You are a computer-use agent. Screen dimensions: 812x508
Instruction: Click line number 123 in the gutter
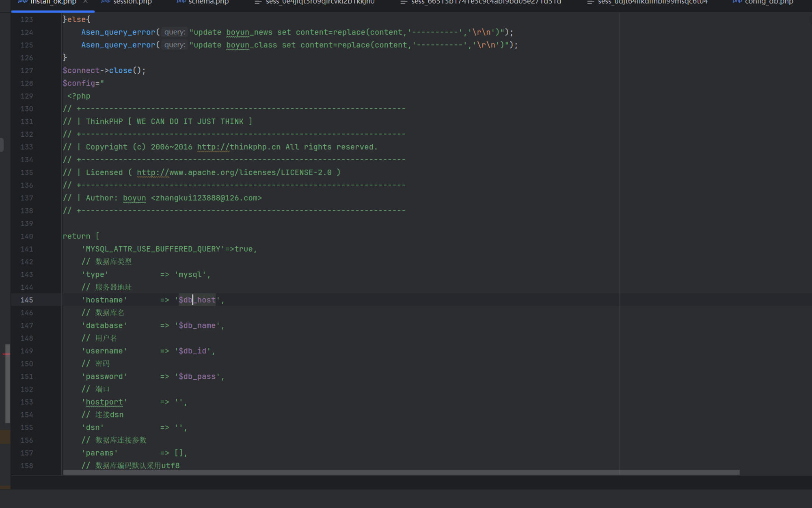click(x=27, y=19)
